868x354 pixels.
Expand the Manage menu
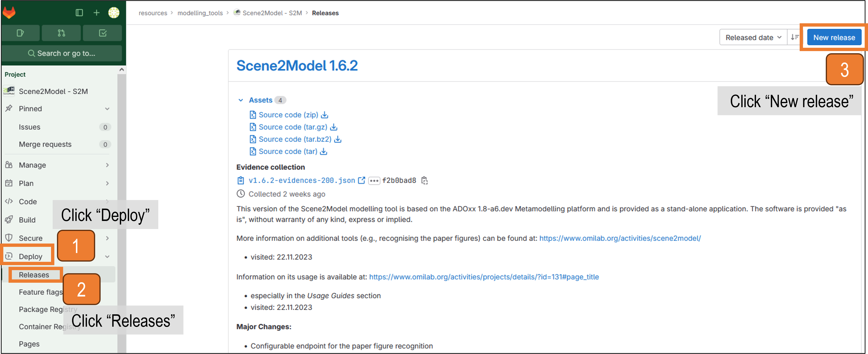57,165
